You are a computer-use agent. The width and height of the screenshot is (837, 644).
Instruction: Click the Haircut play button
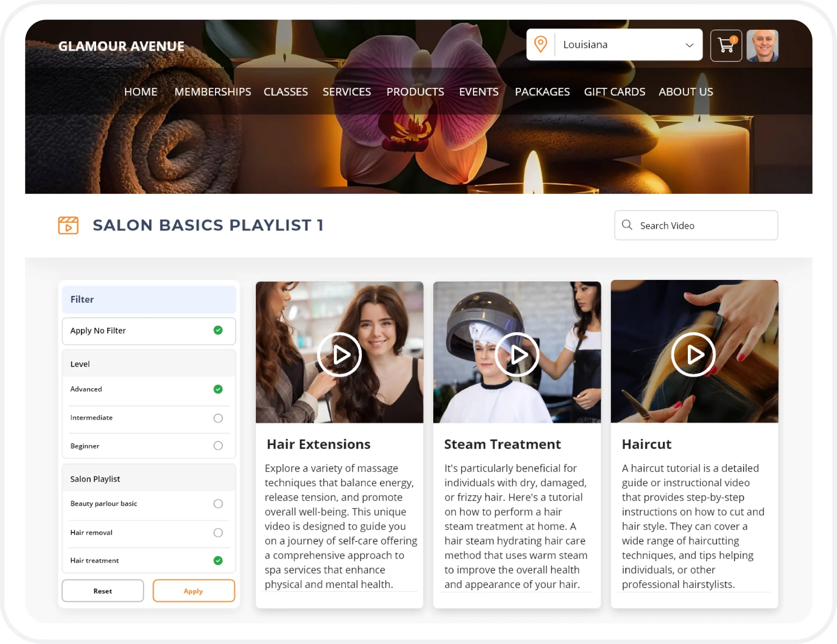694,352
